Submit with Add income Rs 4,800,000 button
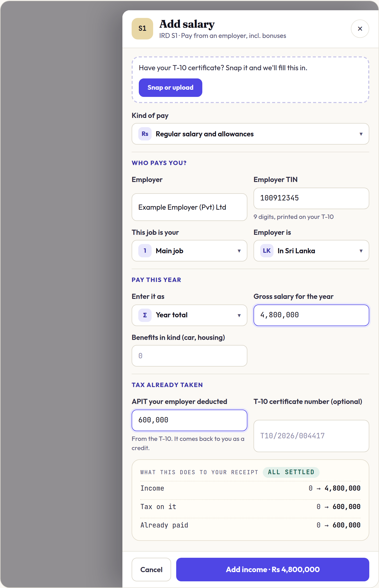 point(273,570)
